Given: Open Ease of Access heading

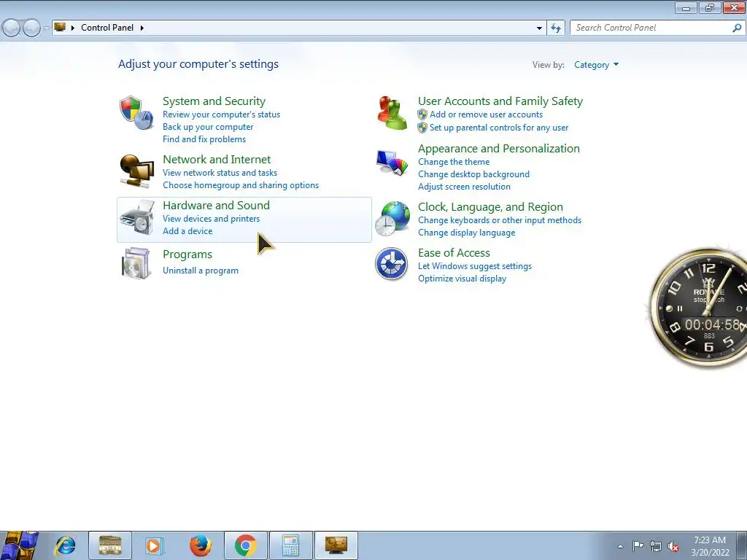Looking at the screenshot, I should tap(454, 253).
